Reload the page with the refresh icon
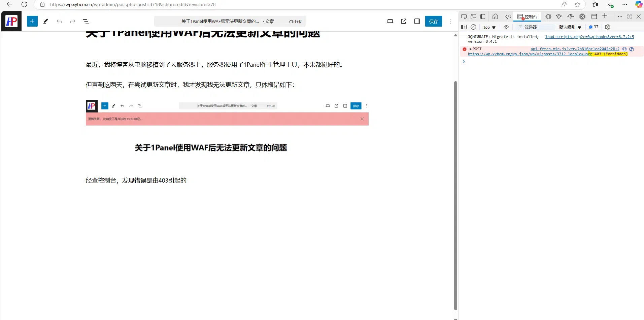644x320 pixels. coord(24,4)
